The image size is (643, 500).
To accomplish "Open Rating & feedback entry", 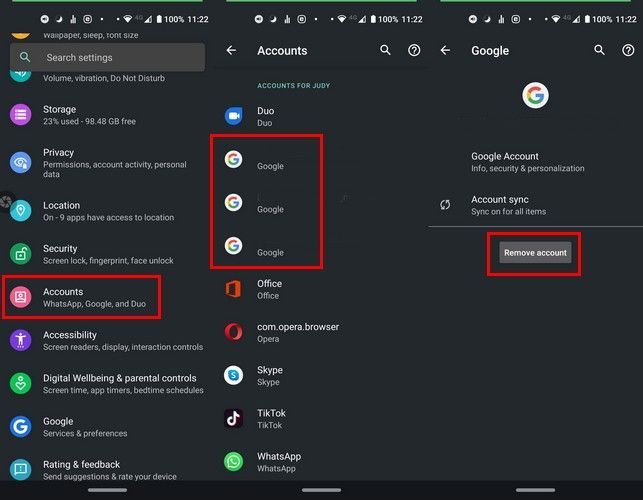I will click(x=105, y=470).
